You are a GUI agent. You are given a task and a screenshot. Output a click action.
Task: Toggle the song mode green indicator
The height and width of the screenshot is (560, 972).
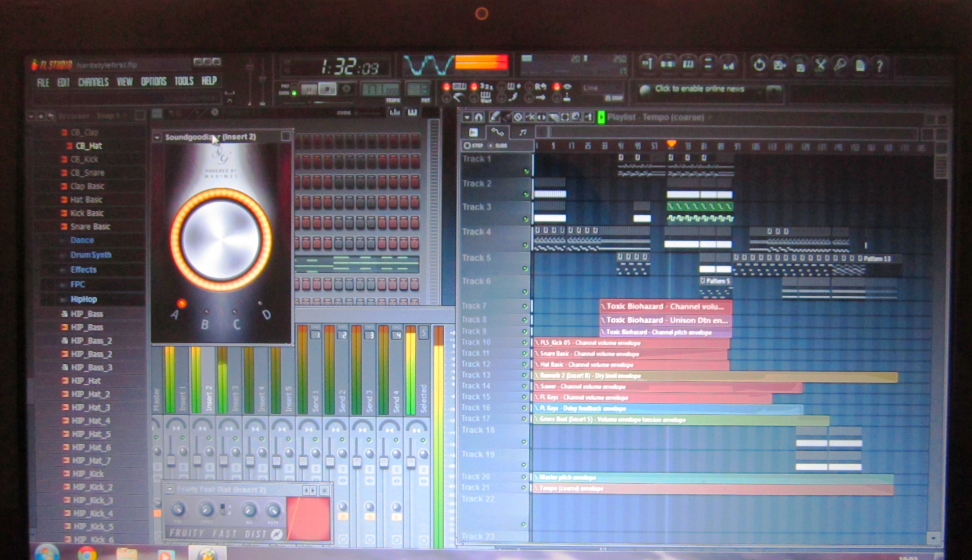(294, 92)
